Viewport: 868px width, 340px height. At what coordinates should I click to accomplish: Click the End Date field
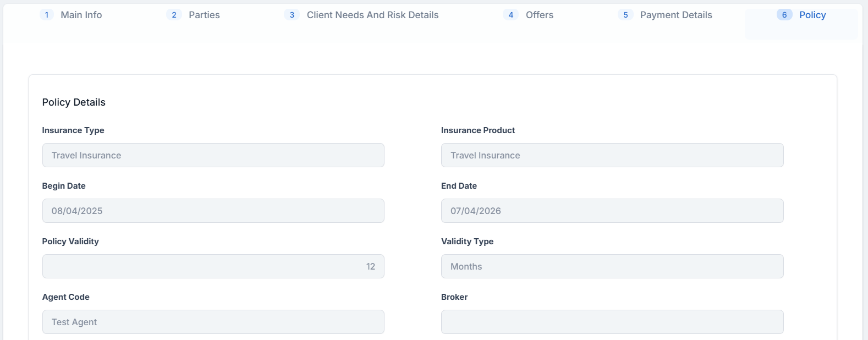tap(612, 211)
